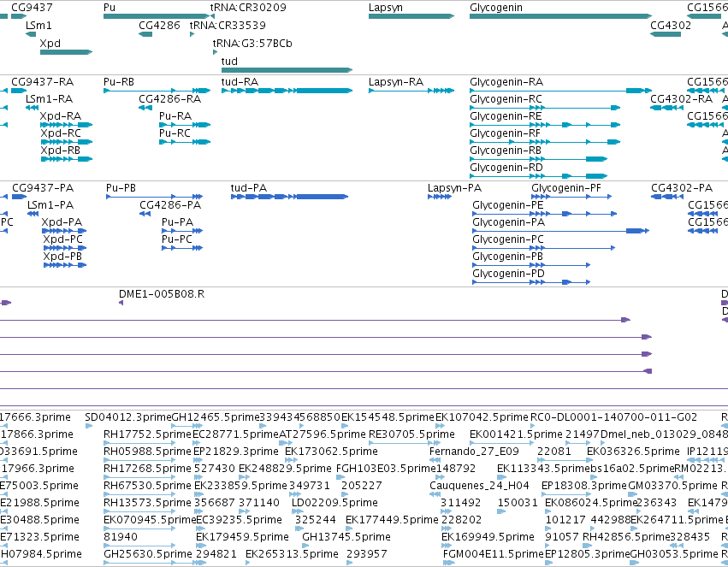
Task: Click the Lapsyn gene glyph
Action: point(411,16)
